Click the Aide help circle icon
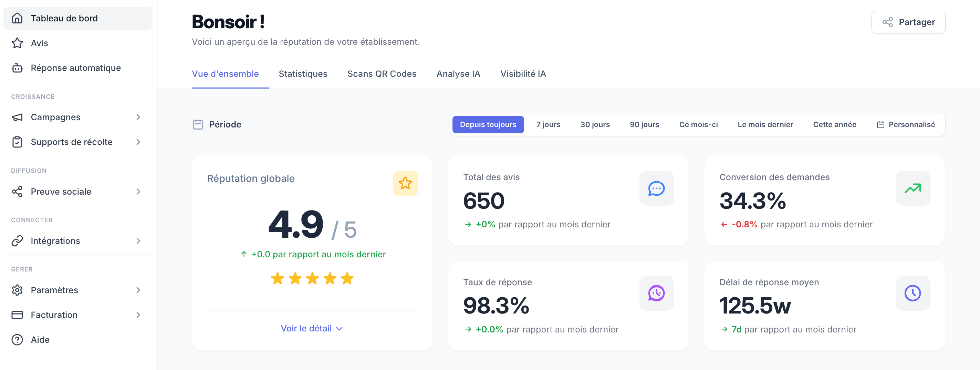 (17, 340)
